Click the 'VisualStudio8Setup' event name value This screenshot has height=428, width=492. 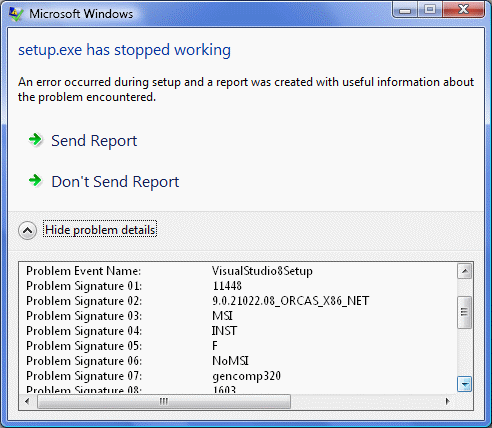262,271
